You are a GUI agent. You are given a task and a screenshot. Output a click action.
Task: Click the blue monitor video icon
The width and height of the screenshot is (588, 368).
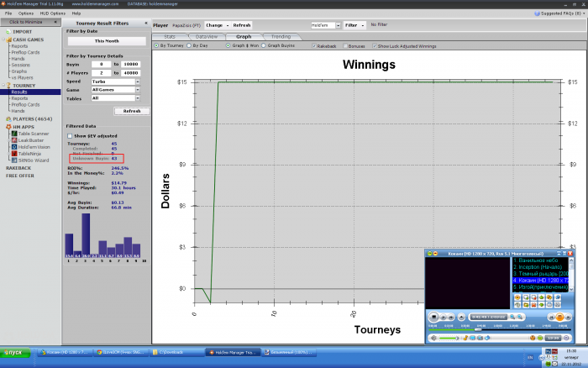(x=472, y=338)
